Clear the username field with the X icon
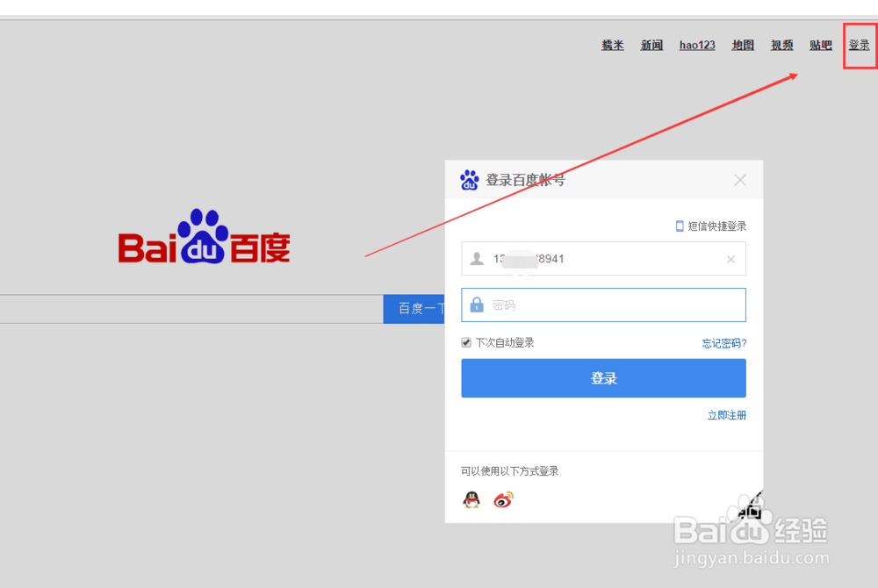The height and width of the screenshot is (588, 878). click(x=730, y=259)
